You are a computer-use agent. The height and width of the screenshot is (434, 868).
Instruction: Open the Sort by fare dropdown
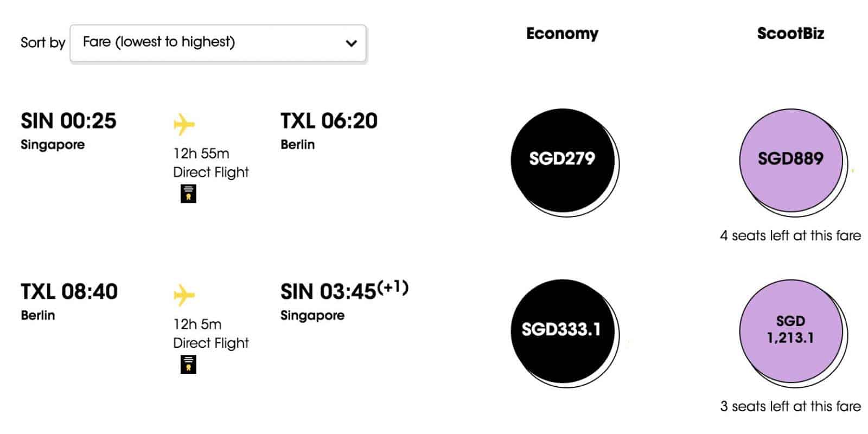point(217,42)
